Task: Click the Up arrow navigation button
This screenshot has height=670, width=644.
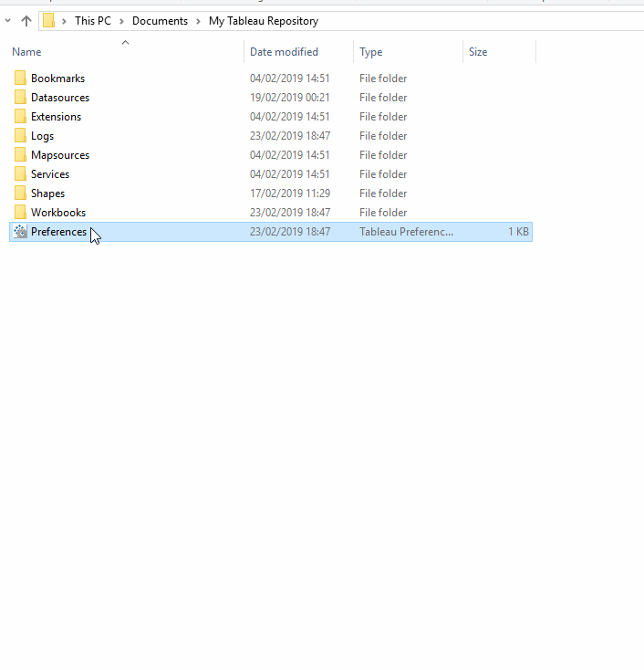Action: pyautogui.click(x=26, y=21)
